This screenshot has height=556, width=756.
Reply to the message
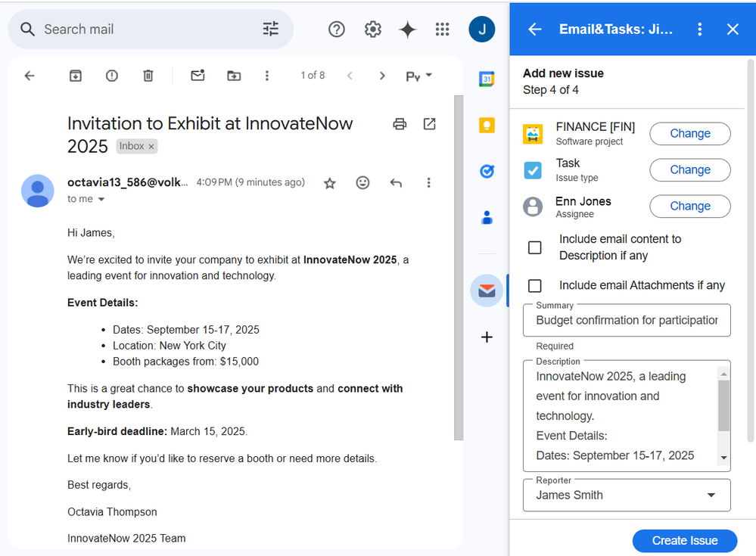pyautogui.click(x=396, y=183)
